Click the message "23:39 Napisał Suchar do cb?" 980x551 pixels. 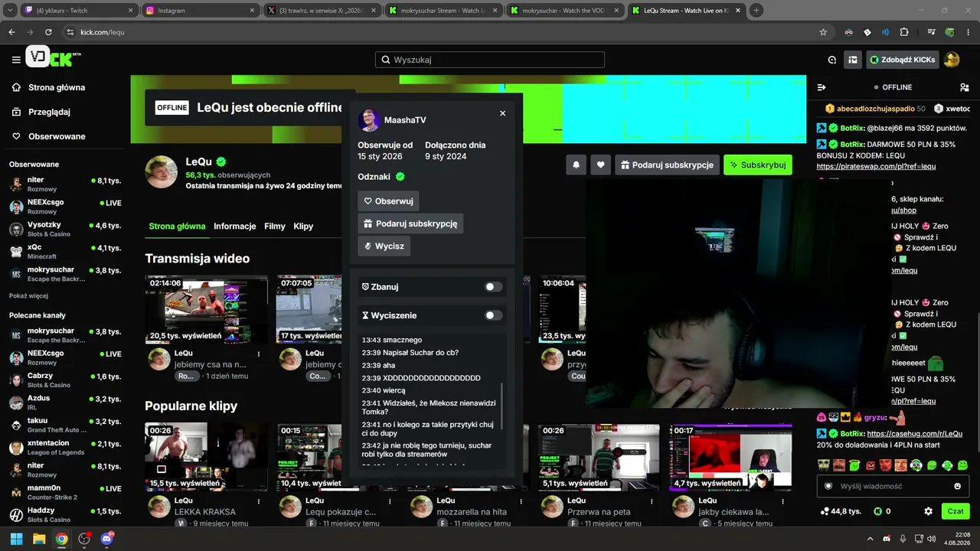point(410,353)
